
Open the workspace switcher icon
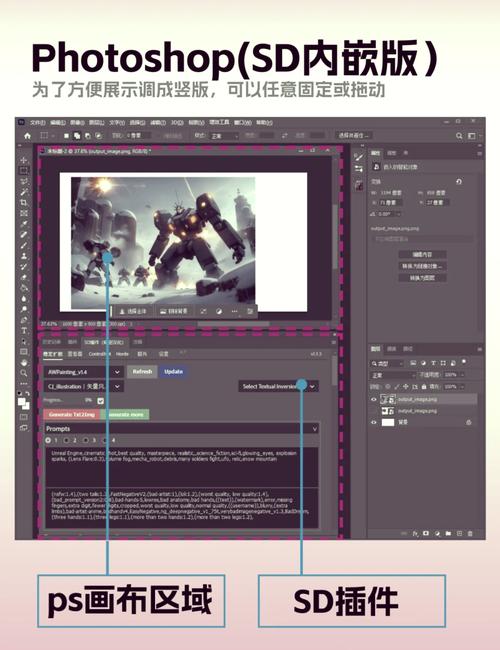point(472,136)
